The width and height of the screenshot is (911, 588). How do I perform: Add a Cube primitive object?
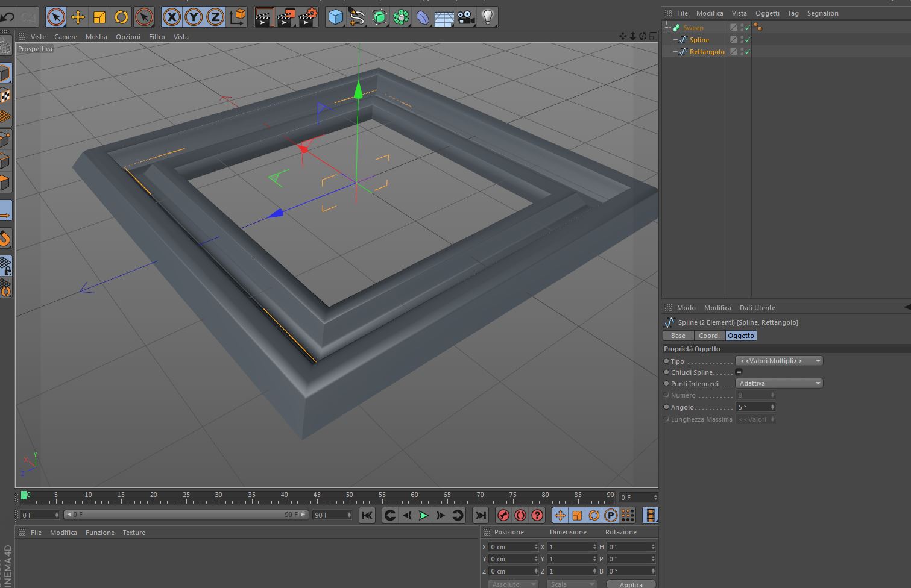tap(335, 17)
